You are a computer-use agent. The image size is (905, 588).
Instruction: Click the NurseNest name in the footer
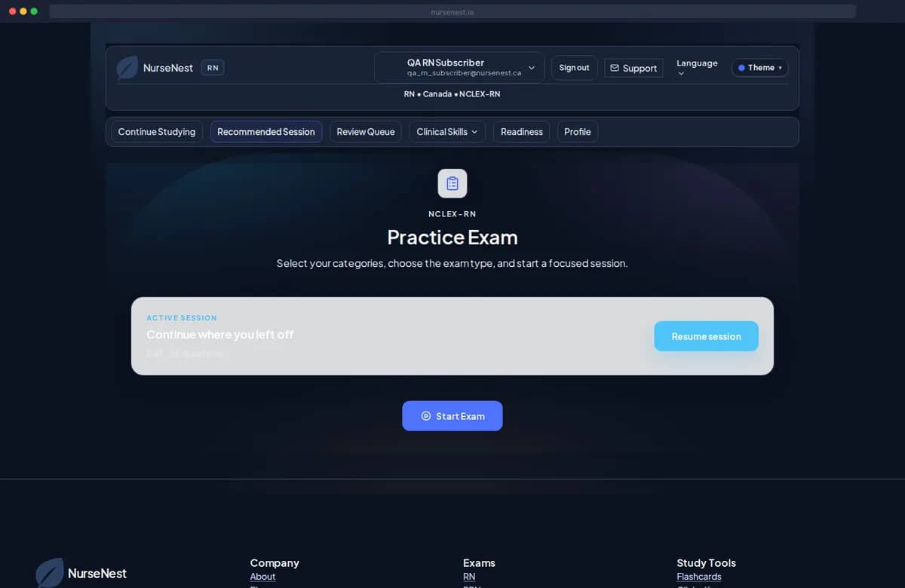pos(97,574)
